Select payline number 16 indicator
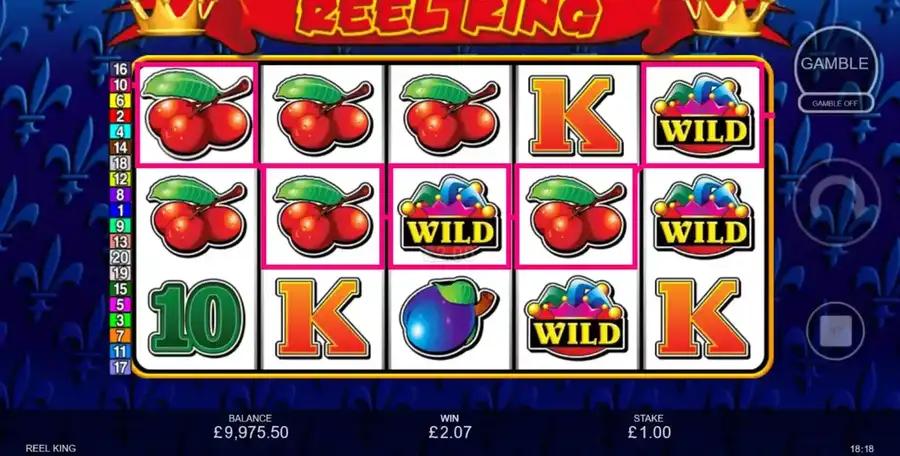The image size is (900, 456). [x=121, y=69]
